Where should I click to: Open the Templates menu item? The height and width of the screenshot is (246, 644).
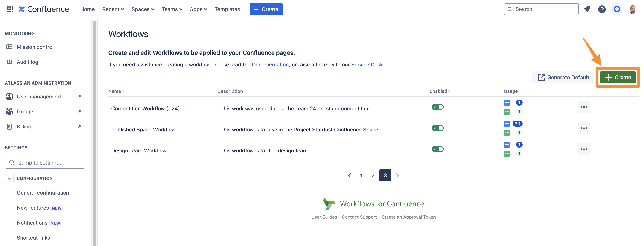coord(227,9)
